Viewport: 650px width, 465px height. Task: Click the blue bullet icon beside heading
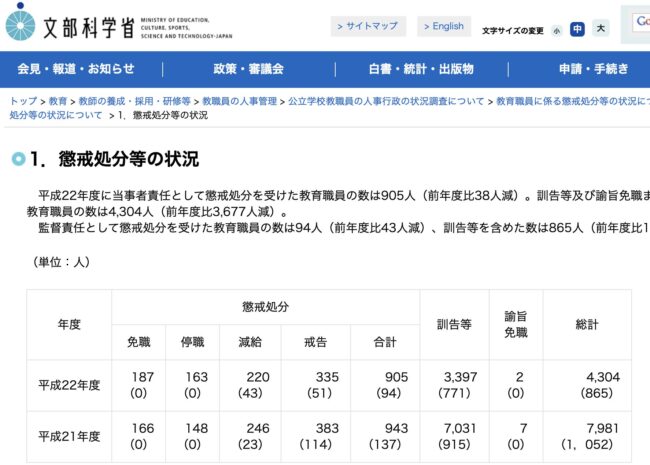(17, 159)
